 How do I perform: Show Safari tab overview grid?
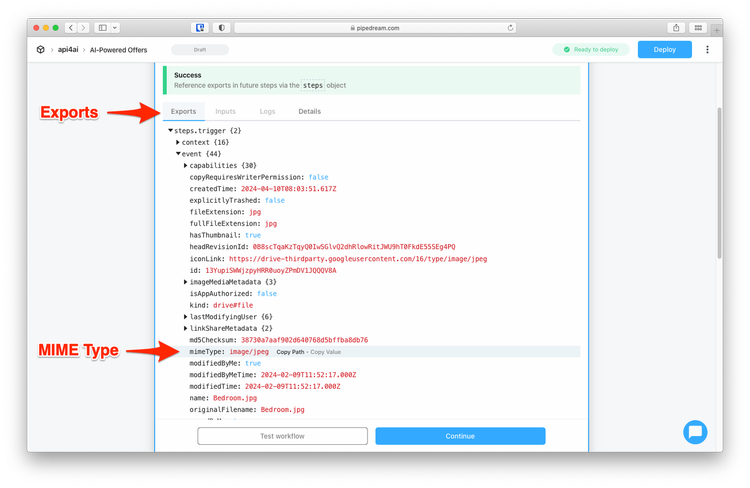[698, 28]
